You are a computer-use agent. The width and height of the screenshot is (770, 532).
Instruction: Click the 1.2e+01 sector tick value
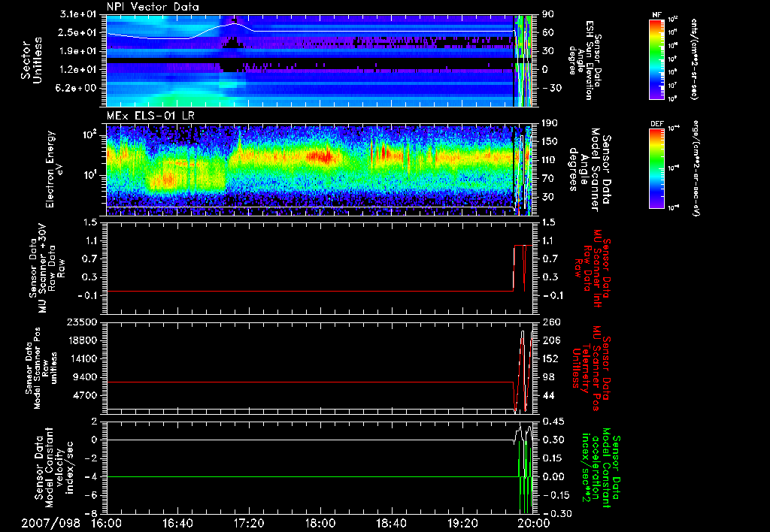point(78,70)
